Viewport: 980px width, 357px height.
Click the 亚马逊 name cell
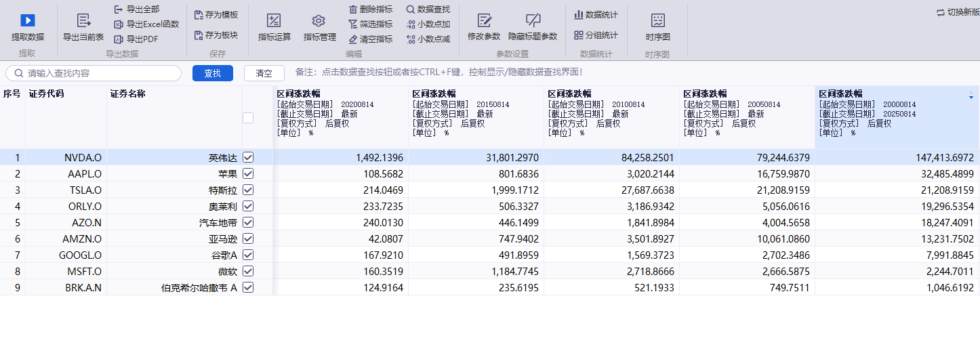[174, 238]
